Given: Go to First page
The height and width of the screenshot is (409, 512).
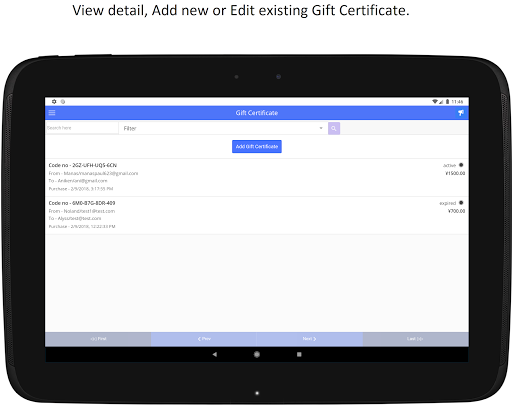Looking at the screenshot, I should click(98, 339).
